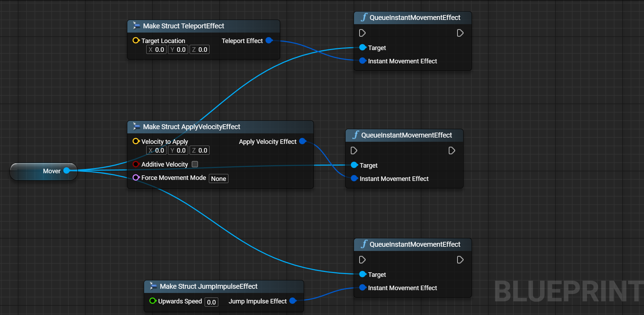Click exec output pin of middle QueueInstantMovementEffect node
Viewport: 644px width, 315px height.
click(x=452, y=150)
